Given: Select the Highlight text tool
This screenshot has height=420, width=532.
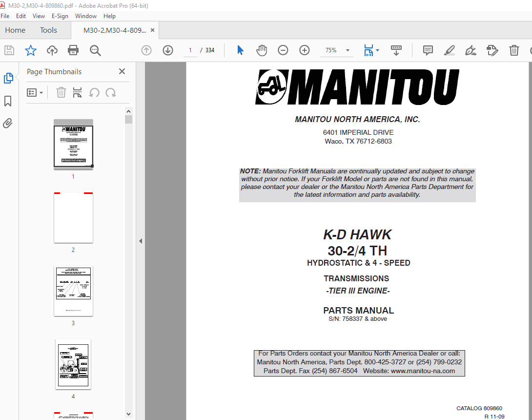Looking at the screenshot, I should pyautogui.click(x=449, y=51).
